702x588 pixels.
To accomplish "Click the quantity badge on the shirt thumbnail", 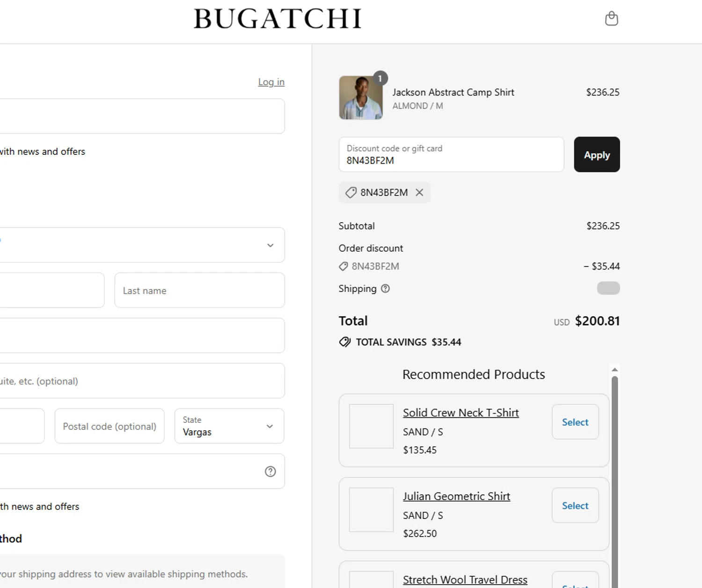I will (x=380, y=78).
